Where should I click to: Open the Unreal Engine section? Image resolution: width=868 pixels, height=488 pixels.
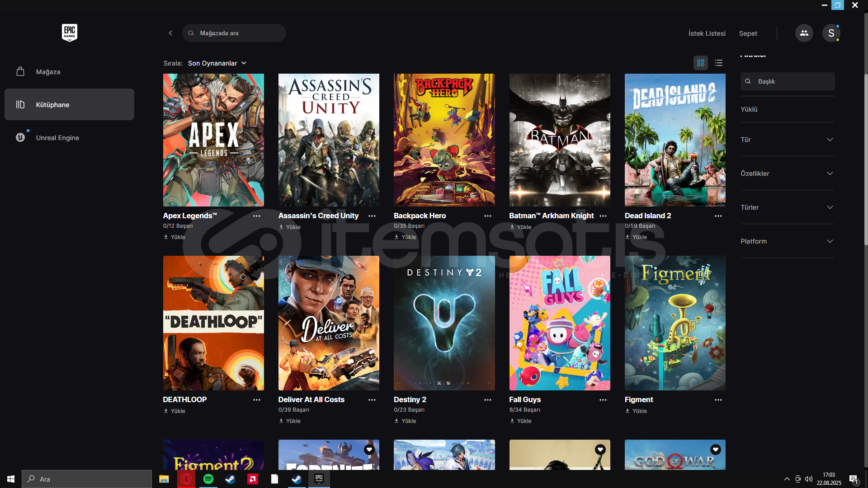(x=69, y=138)
